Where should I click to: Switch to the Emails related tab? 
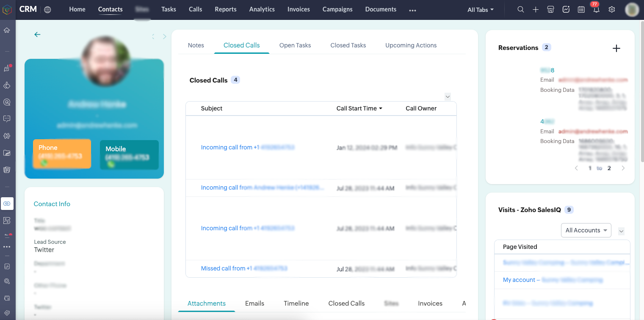(254, 303)
